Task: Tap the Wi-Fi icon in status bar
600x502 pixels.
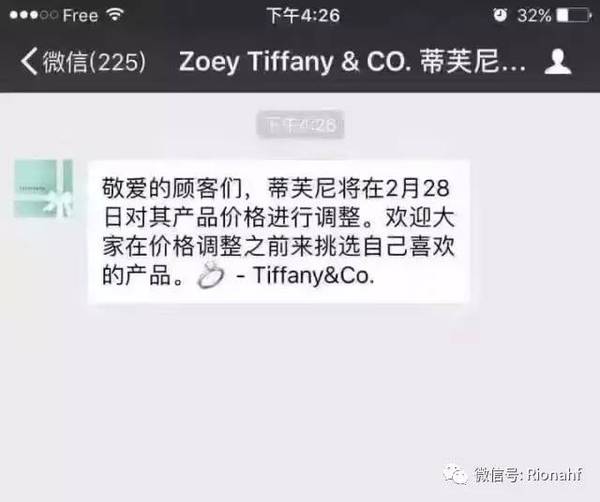Action: 115,15
